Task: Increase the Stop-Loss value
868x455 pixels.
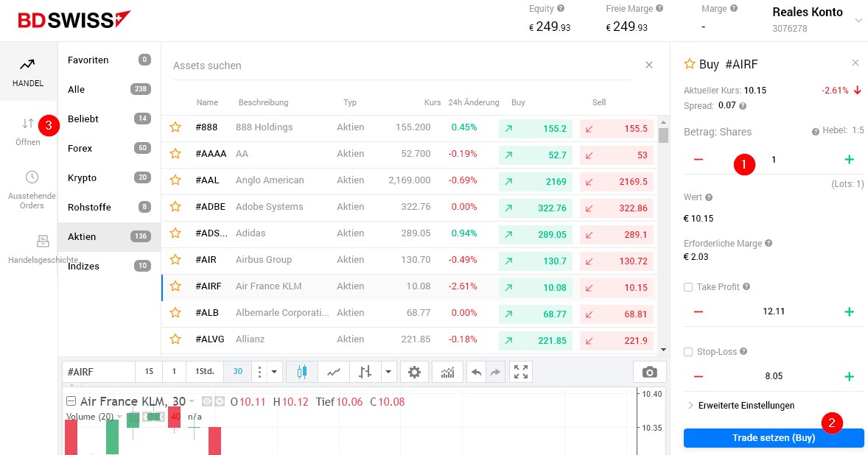Action: click(x=849, y=376)
